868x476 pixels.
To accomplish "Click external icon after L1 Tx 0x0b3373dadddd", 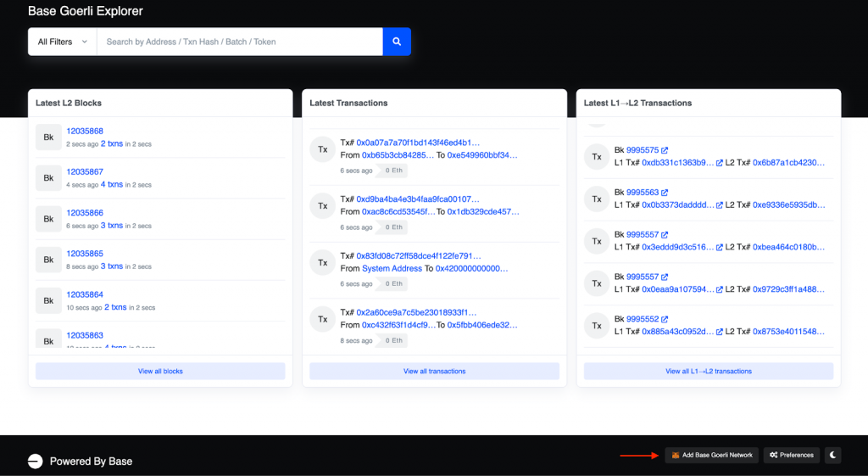I will click(719, 205).
